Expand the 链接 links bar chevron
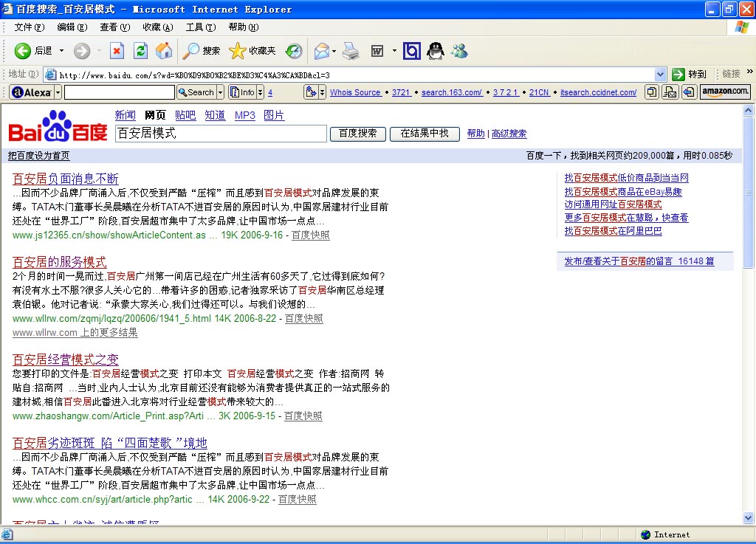The height and width of the screenshot is (544, 756). (x=750, y=72)
